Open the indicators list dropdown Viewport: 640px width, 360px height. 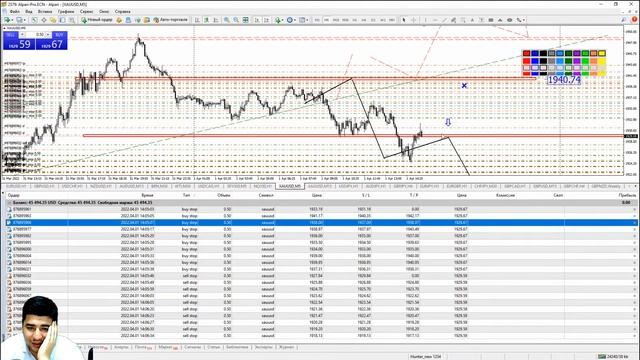279,20
